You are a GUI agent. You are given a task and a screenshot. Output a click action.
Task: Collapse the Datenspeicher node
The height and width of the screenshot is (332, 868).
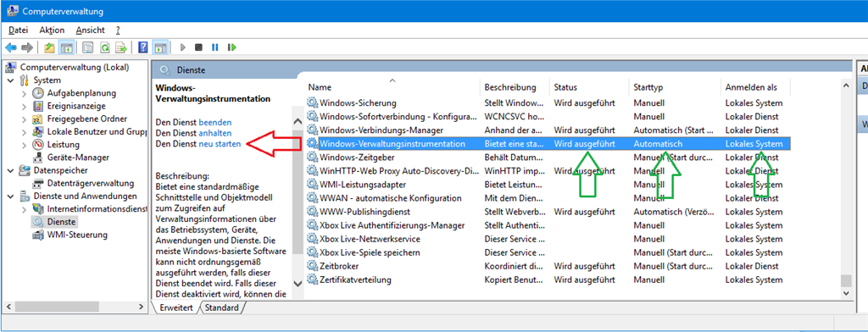click(11, 170)
